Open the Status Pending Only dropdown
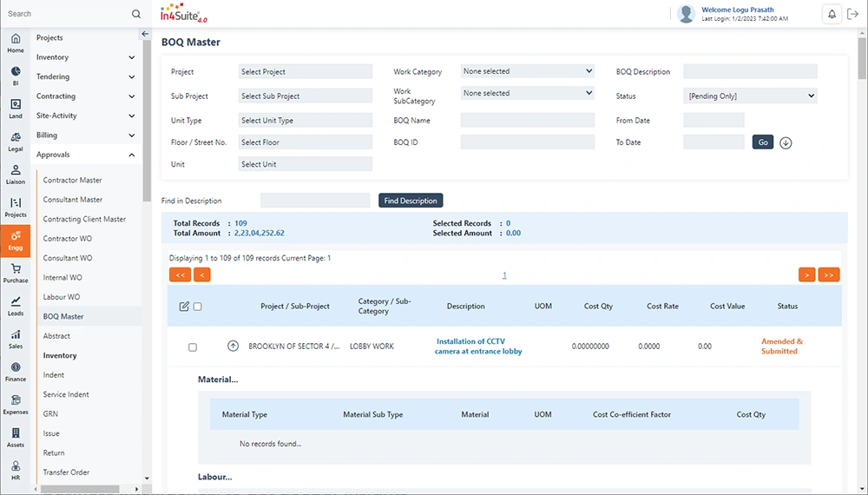This screenshot has width=868, height=495. [750, 96]
